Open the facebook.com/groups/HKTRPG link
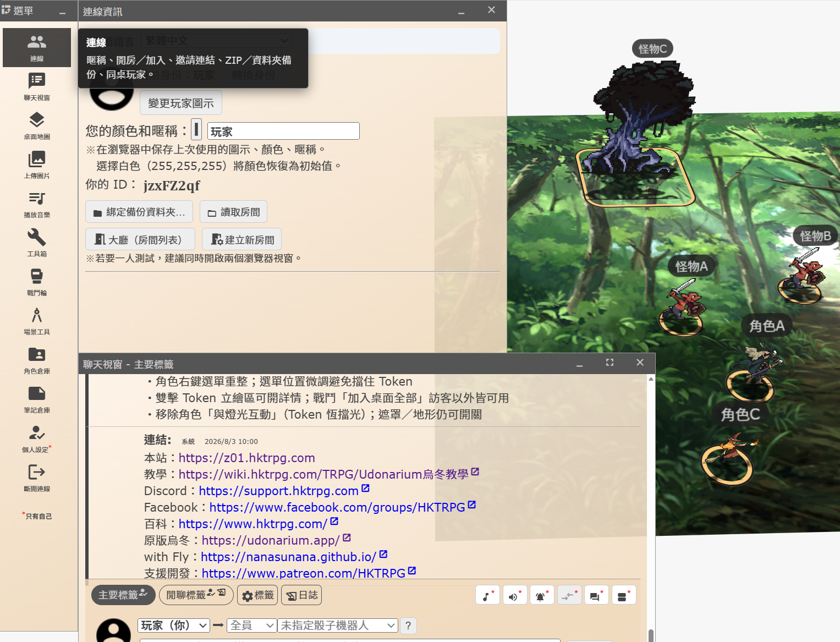Viewport: 840px width, 642px height. [337, 507]
